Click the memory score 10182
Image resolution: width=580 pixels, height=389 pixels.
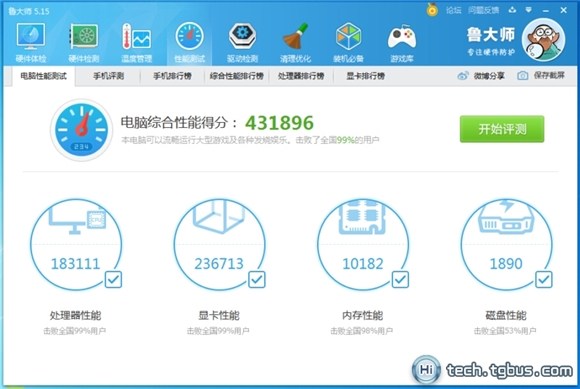tap(363, 264)
